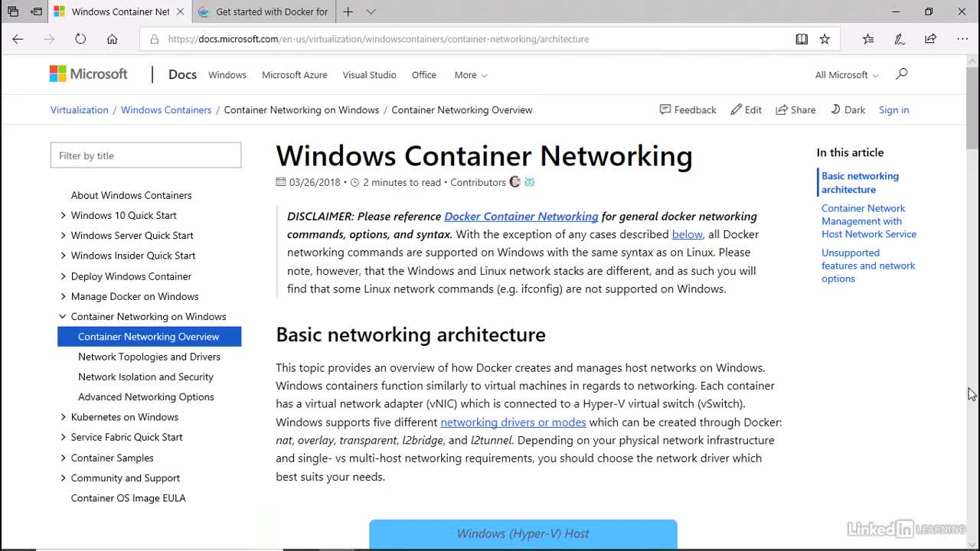Switch to Windows Container Networking tab
The image size is (980, 551).
119,11
